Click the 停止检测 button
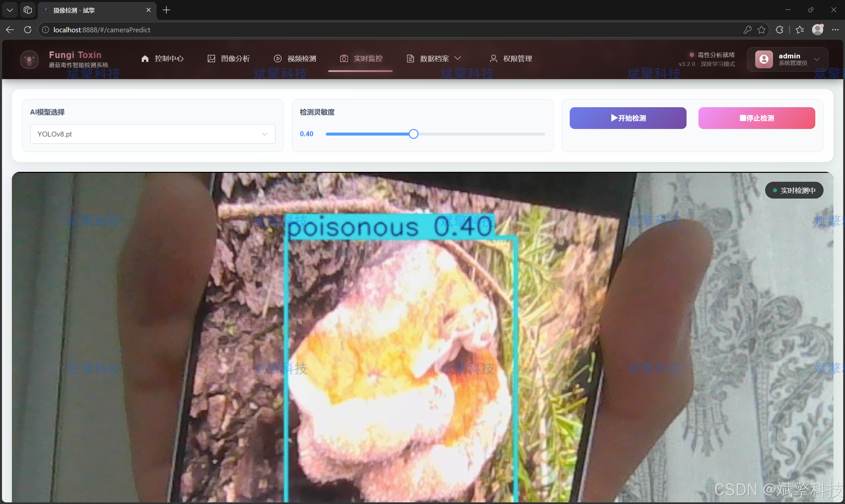 [x=757, y=118]
